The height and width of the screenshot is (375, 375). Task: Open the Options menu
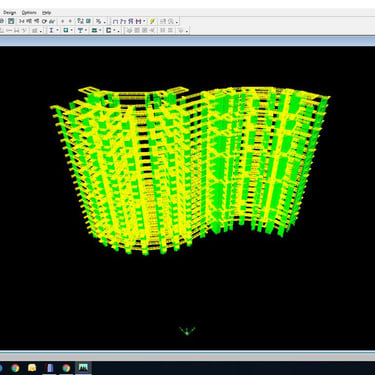pos(29,13)
